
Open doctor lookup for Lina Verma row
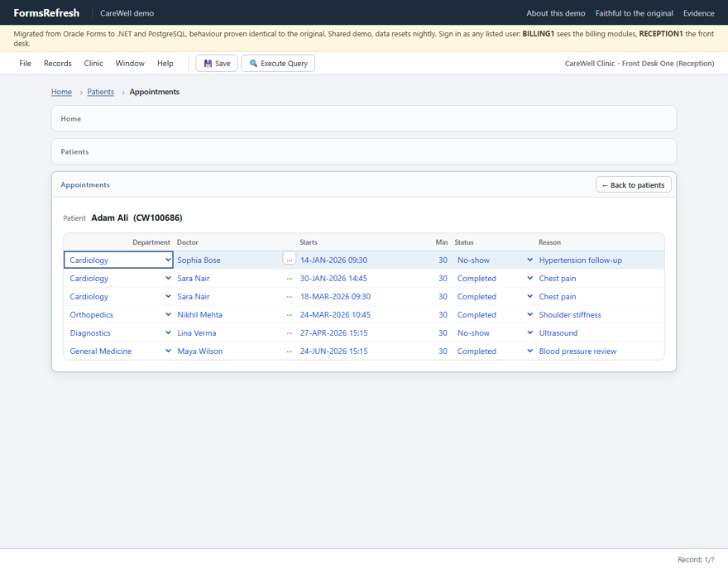[290, 333]
